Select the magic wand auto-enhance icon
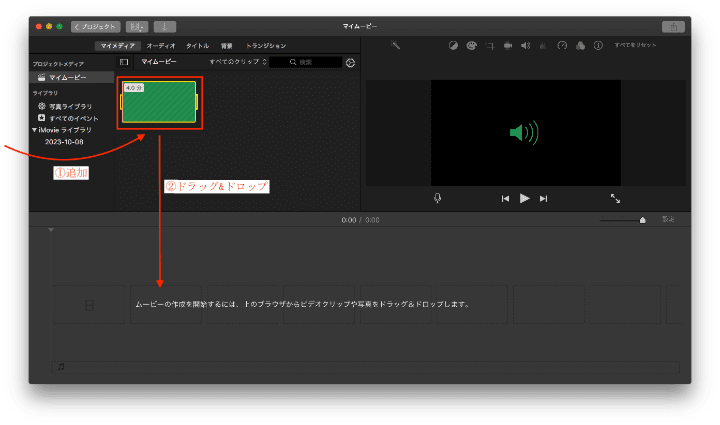Viewport: 720px width, 425px height. (395, 45)
